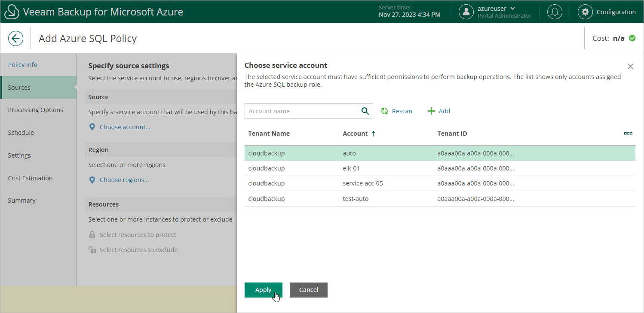644x313 pixels.
Task: Close the Choose service account panel
Action: 630,67
